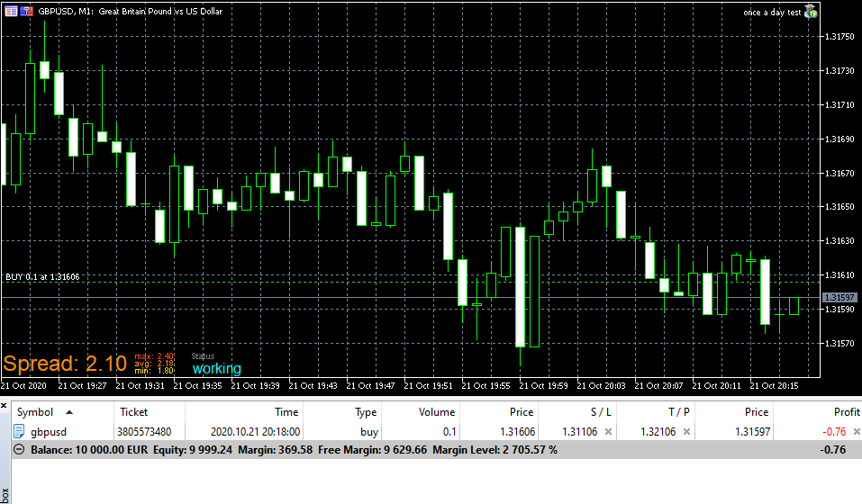Click the stop loss value 1.31106
This screenshot has width=862, height=504.
click(x=579, y=432)
